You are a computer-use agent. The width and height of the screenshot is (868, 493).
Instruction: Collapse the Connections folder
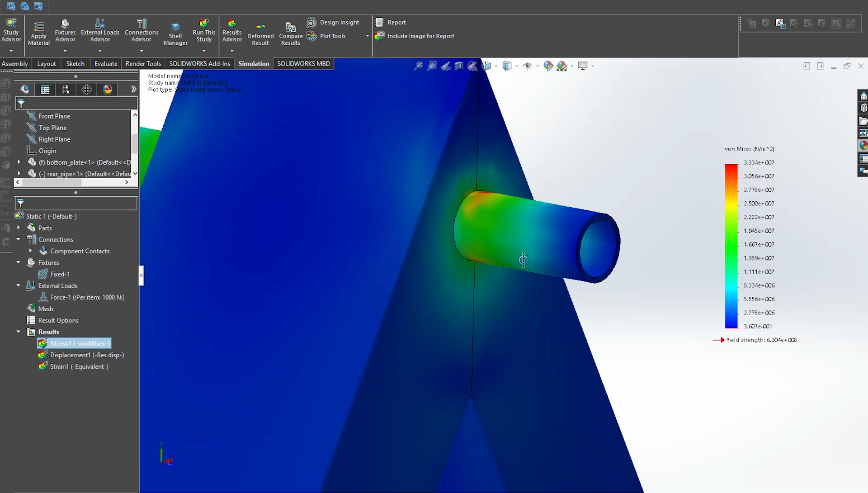[19, 239]
